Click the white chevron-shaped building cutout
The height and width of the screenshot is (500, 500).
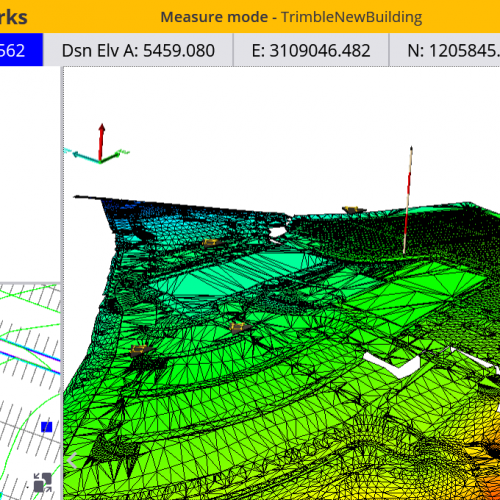(x=392, y=364)
